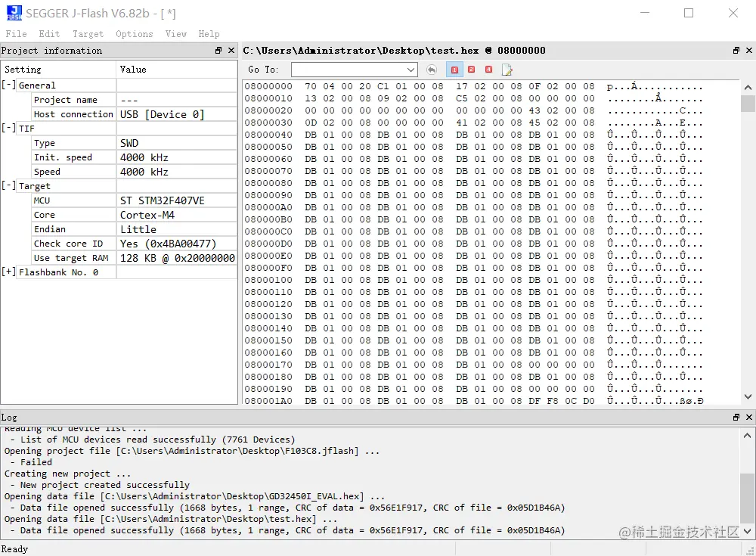Click the Cortex-M4 core value

click(x=147, y=215)
